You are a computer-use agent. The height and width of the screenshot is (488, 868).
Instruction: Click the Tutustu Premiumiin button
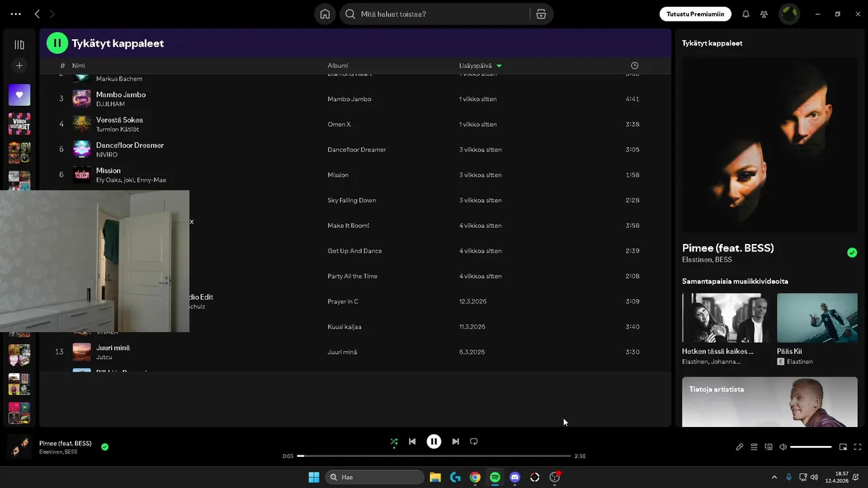695,14
